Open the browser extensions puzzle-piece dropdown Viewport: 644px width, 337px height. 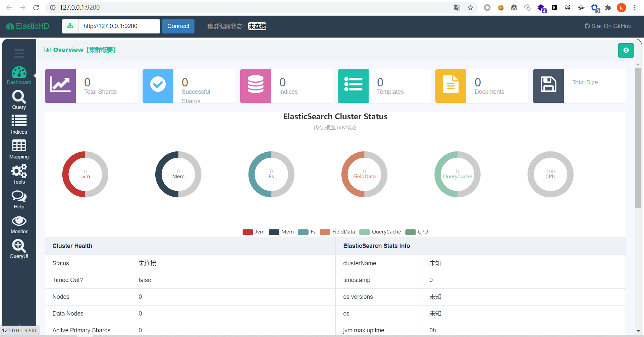pos(608,7)
